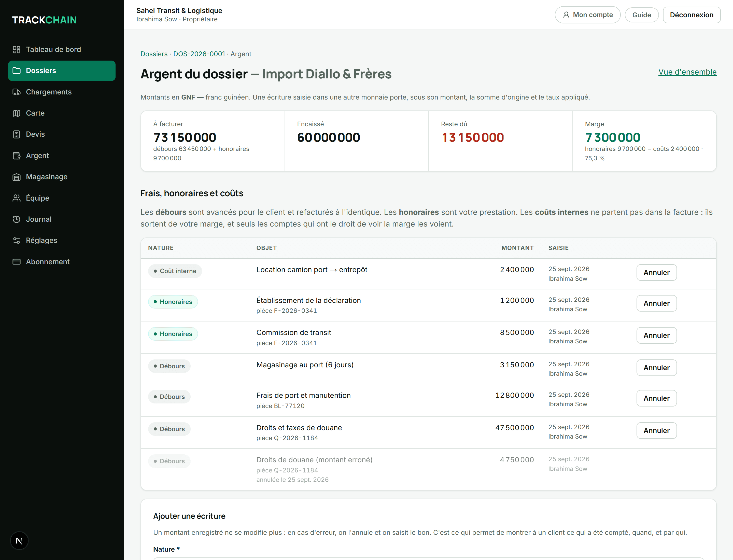Open the Guide button
Viewport: 733px width, 560px height.
coord(641,15)
